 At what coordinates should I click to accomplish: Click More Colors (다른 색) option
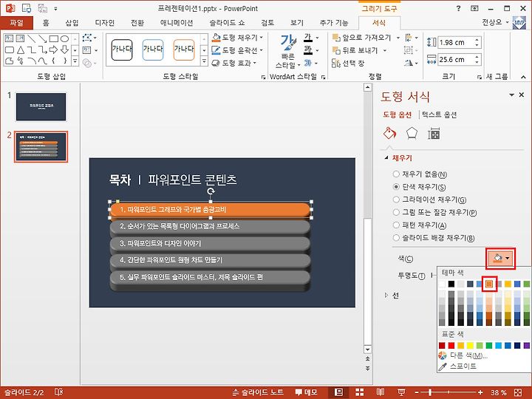(x=463, y=355)
